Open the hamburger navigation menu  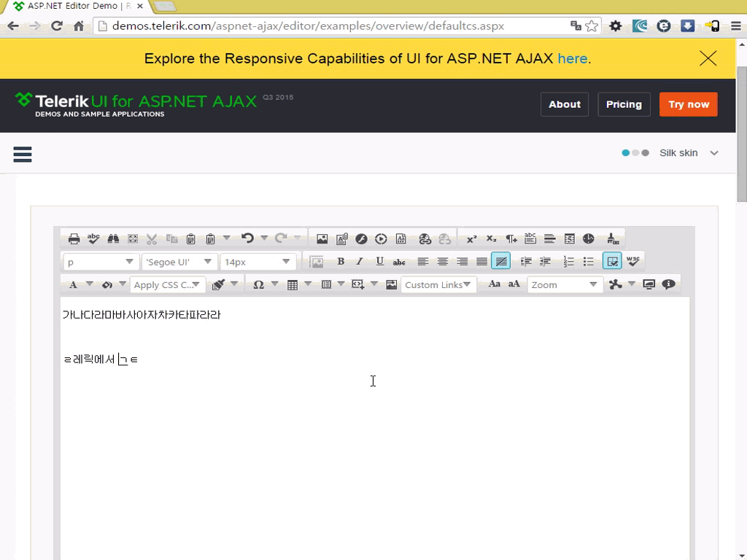point(23,155)
